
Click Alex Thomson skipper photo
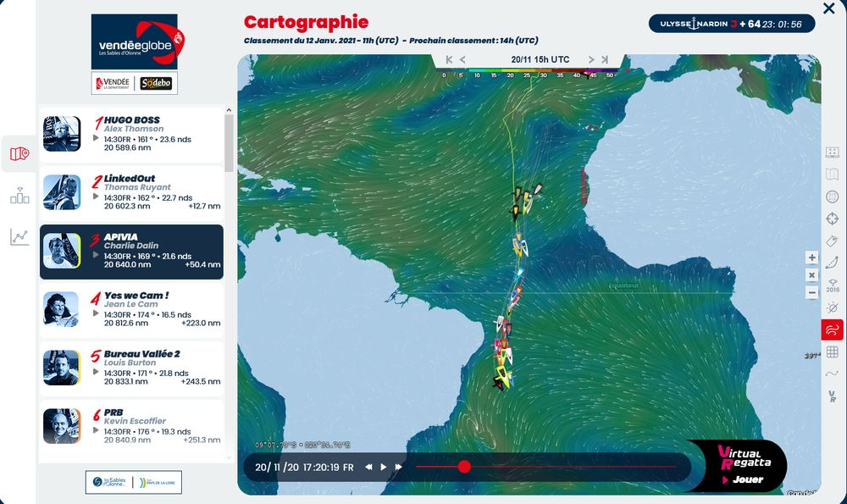(x=62, y=134)
